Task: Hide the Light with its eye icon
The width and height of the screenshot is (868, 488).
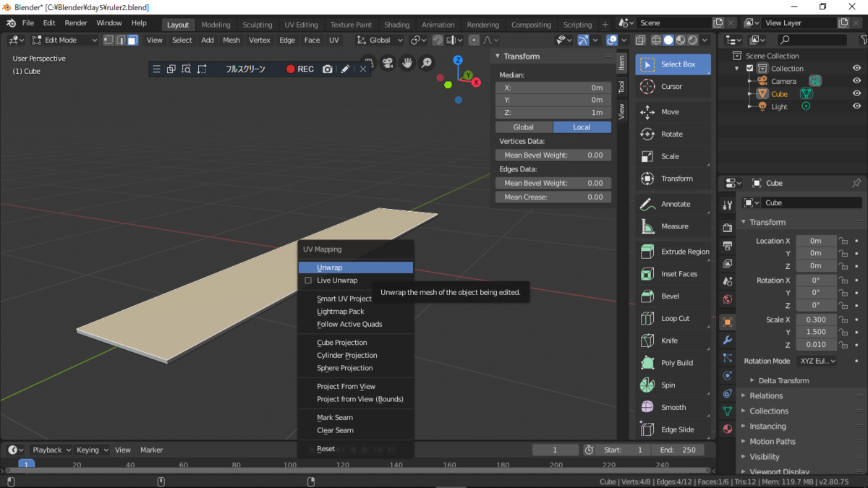Action: coord(856,107)
